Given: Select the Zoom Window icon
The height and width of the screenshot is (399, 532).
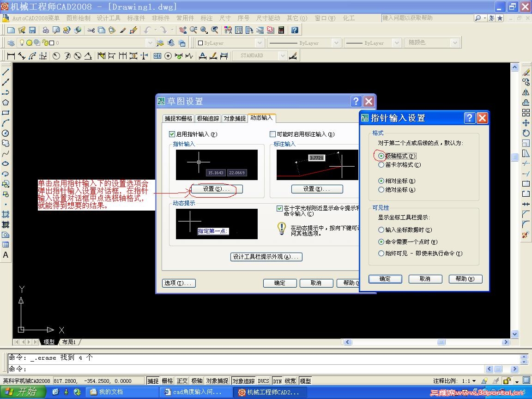Looking at the screenshot, I should coord(204,30).
